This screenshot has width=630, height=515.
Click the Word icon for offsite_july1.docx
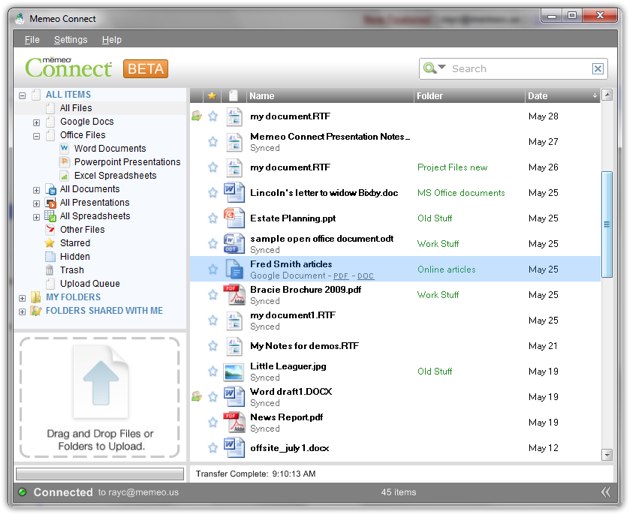(x=234, y=448)
